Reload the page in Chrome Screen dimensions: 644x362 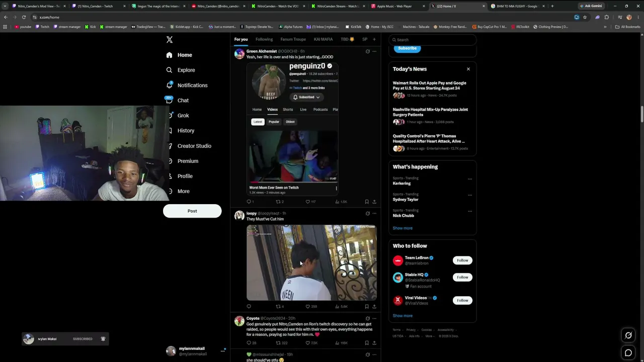point(24,17)
